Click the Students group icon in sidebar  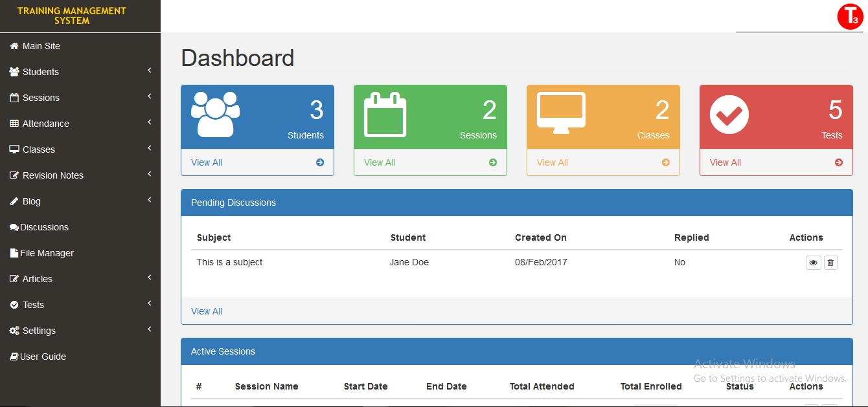tap(14, 72)
